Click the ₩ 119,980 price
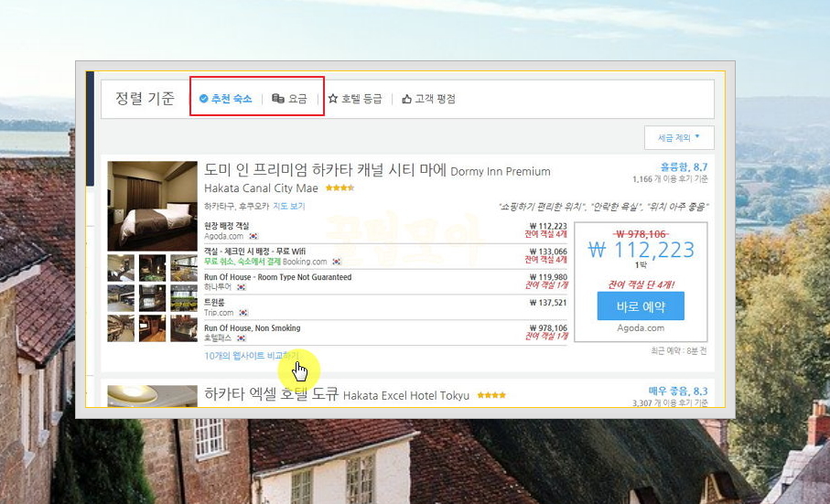The width and height of the screenshot is (830, 504). (x=548, y=276)
